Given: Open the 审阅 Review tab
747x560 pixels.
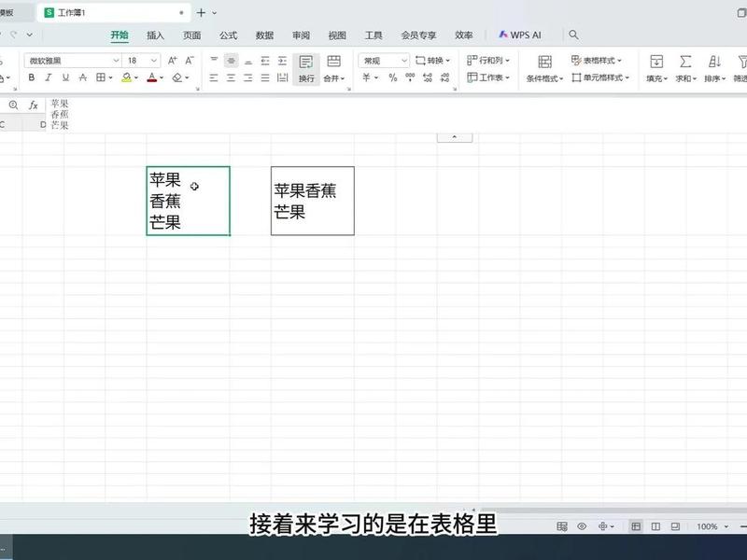Looking at the screenshot, I should pos(301,35).
